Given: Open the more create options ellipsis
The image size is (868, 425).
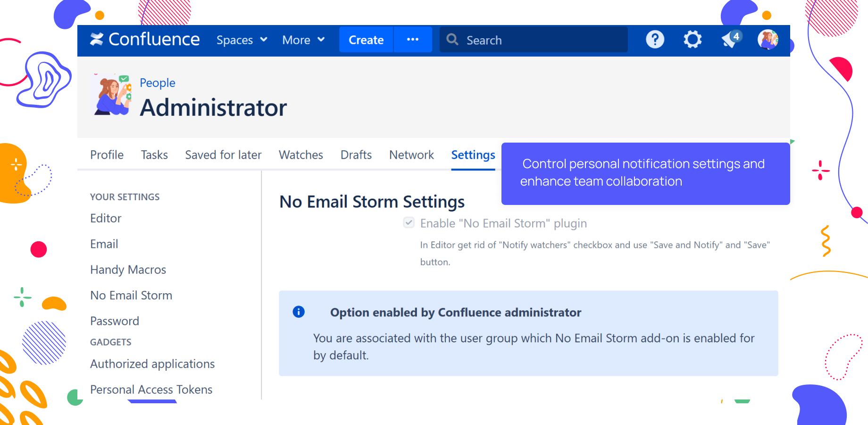Looking at the screenshot, I should 413,40.
